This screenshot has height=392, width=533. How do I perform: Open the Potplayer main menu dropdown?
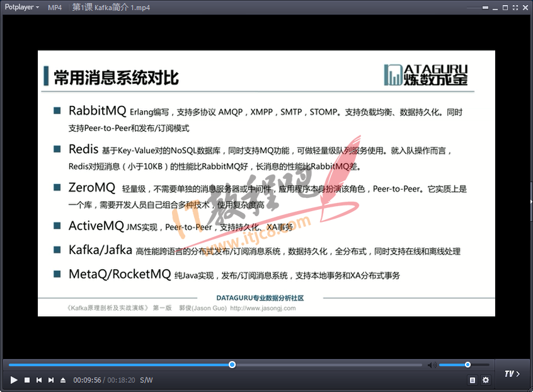tap(22, 7)
